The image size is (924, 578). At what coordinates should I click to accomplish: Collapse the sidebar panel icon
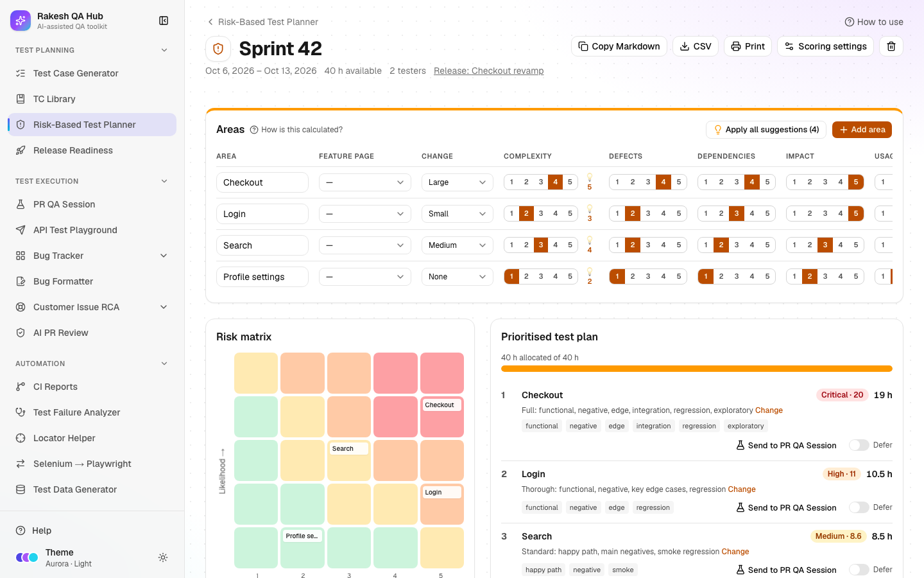(164, 21)
